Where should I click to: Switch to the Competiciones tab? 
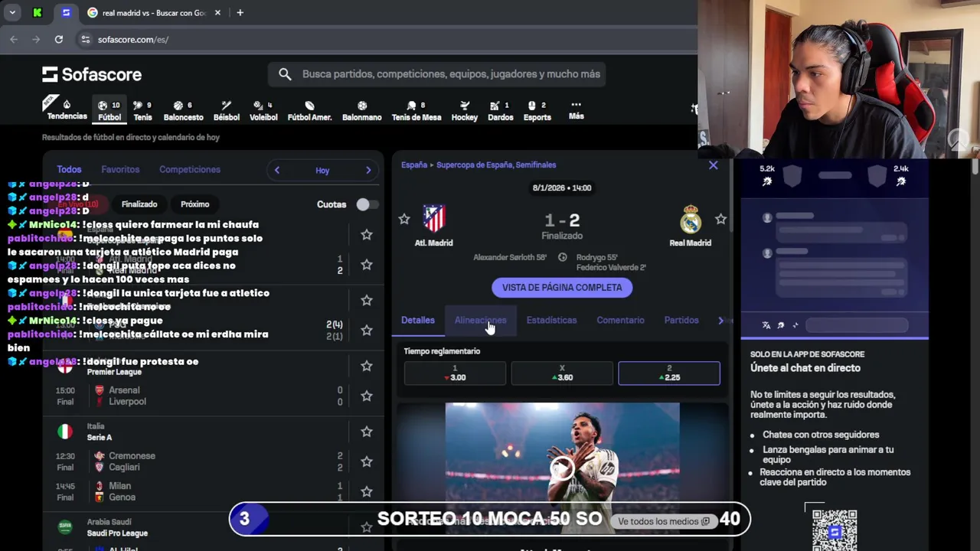click(x=190, y=169)
